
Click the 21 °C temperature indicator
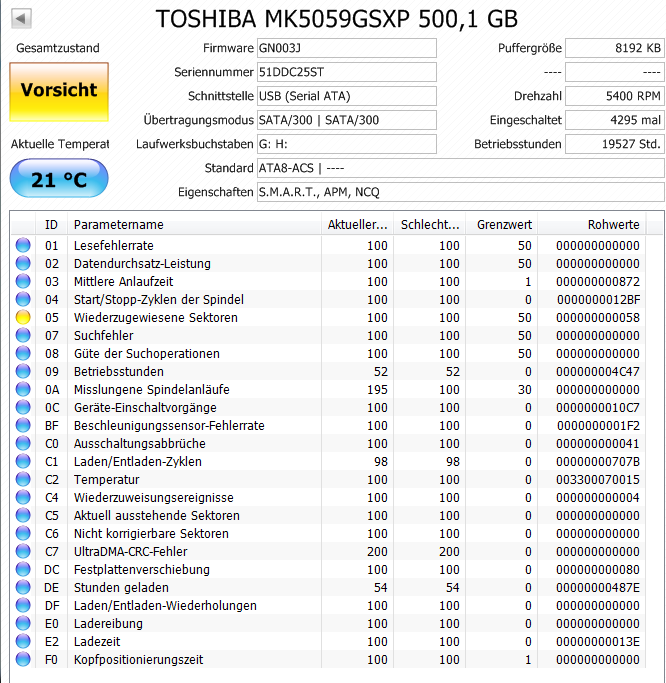pos(59,179)
